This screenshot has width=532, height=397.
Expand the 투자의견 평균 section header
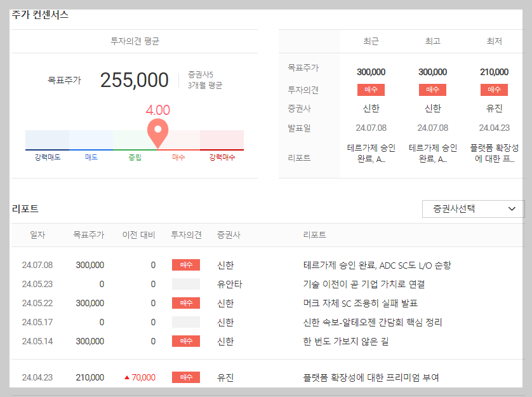135,40
